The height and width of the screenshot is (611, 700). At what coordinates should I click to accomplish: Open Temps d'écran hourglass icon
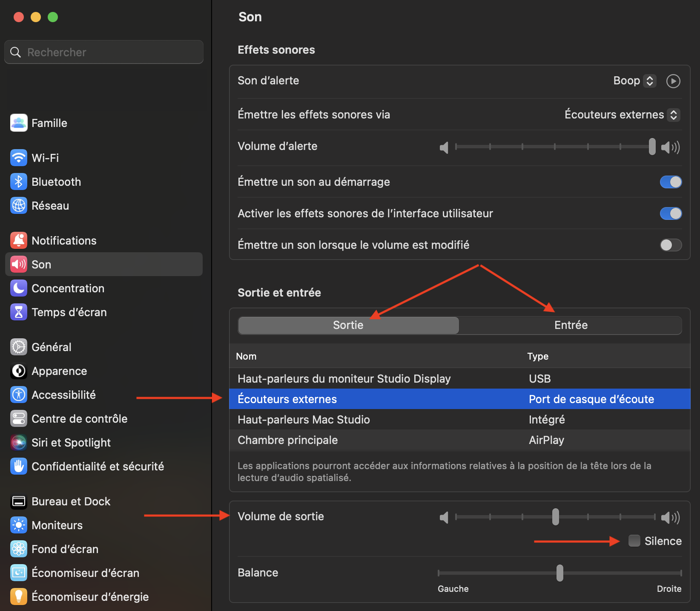click(18, 312)
